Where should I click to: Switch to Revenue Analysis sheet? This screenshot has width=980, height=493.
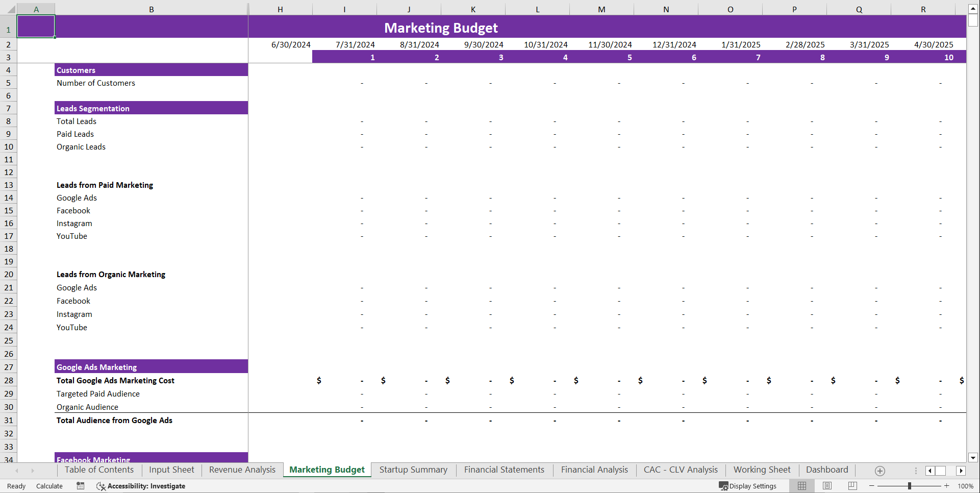tap(242, 470)
